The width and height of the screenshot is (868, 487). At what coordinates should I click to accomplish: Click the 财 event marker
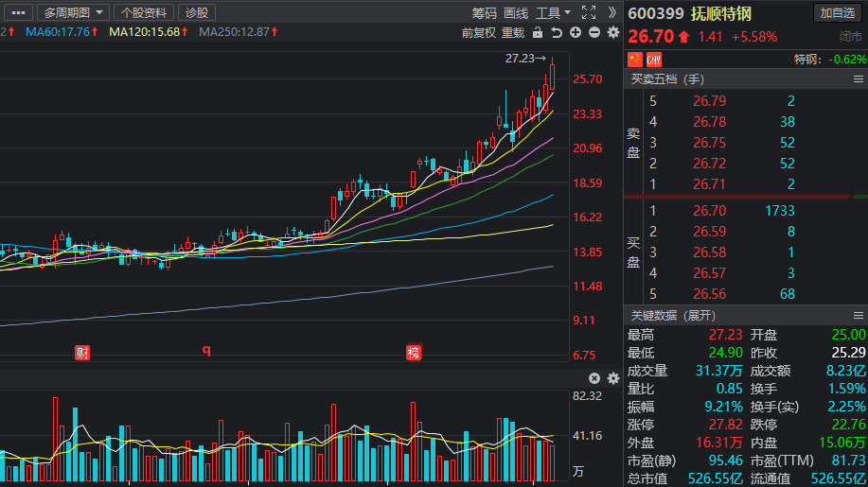click(82, 353)
